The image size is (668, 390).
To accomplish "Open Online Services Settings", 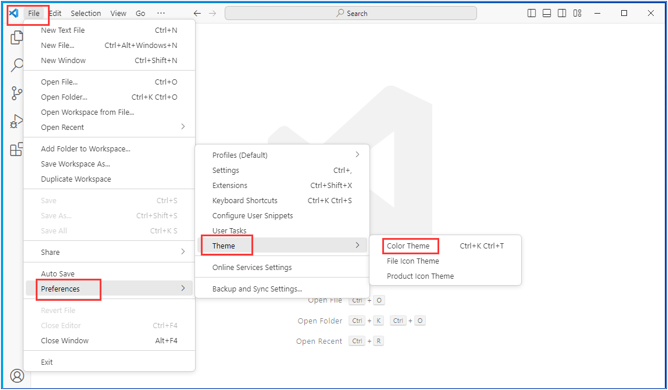I will (x=282, y=267).
